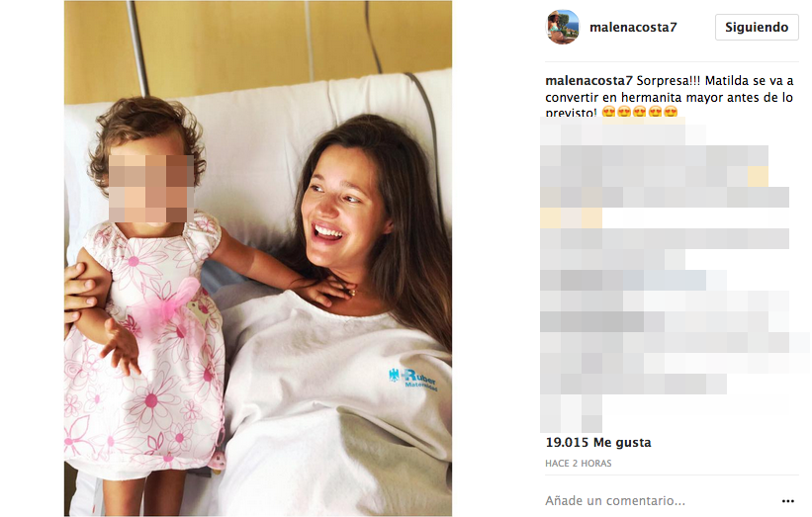Click the middle heart-eyes emoji in caption

[640, 112]
